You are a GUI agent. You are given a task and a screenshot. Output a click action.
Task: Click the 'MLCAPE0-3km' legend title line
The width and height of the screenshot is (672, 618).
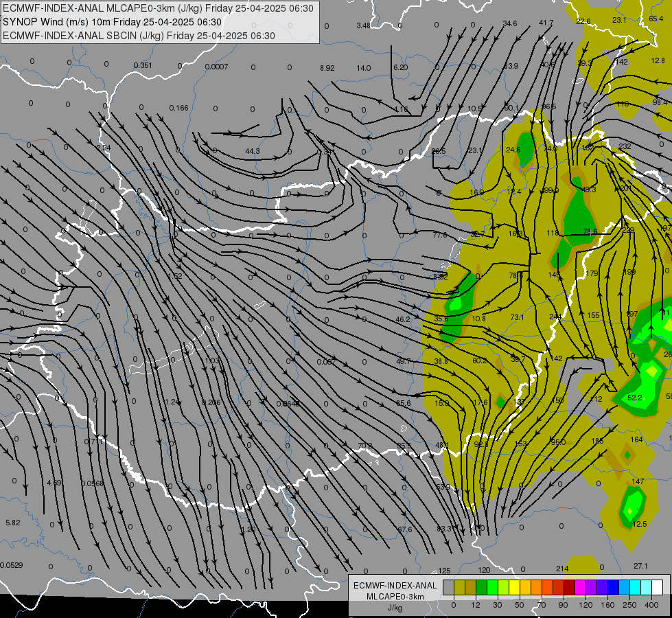[x=395, y=597]
